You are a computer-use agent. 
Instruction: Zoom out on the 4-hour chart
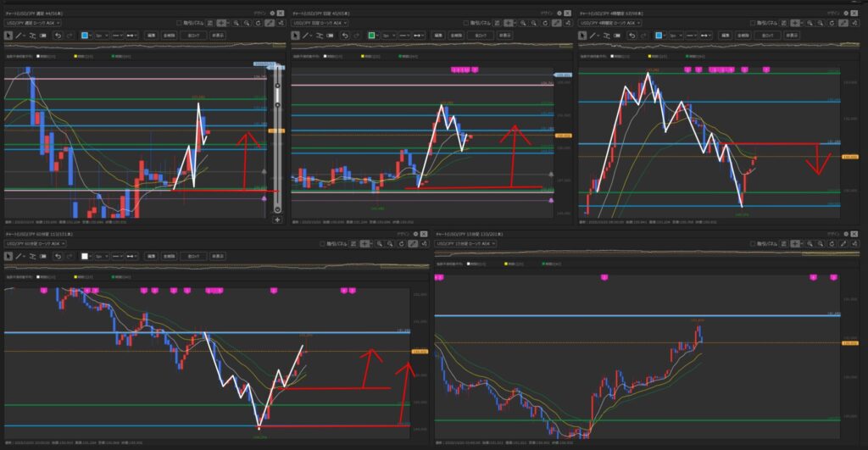point(821,25)
